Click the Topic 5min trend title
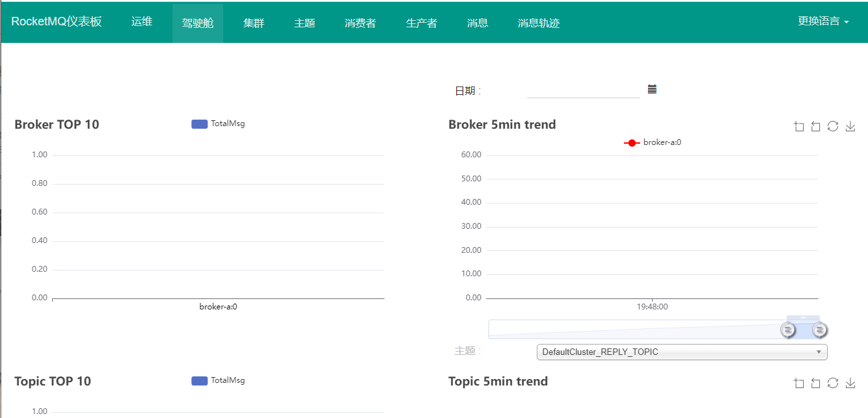The height and width of the screenshot is (418, 868). (498, 381)
